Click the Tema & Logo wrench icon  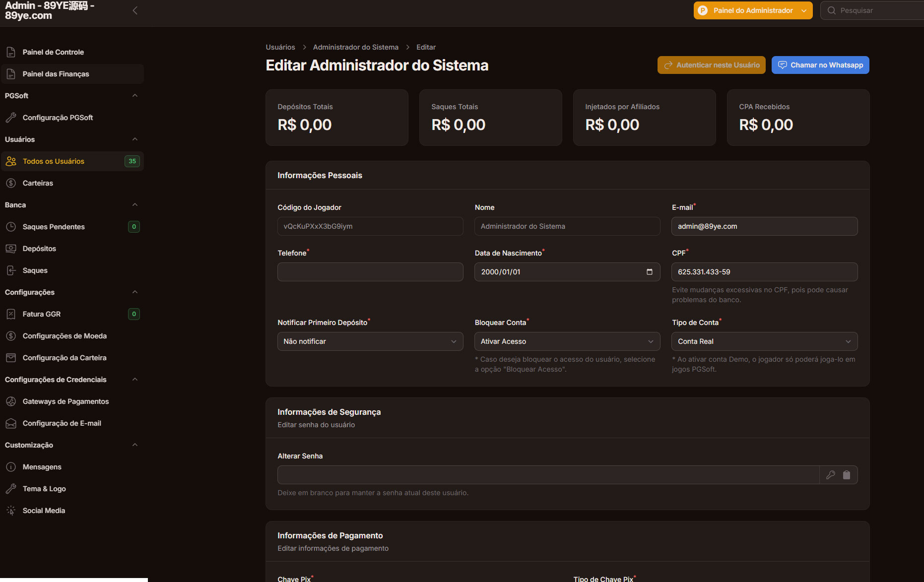(11, 489)
